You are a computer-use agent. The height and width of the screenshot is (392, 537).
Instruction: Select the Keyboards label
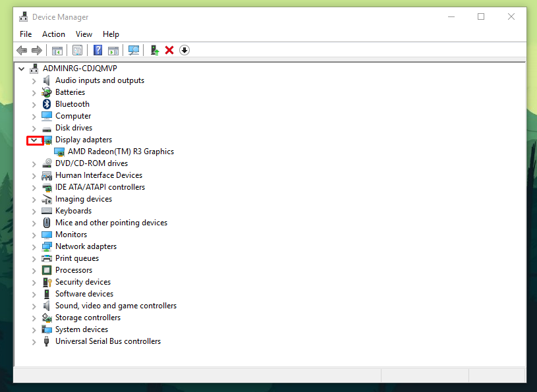pyautogui.click(x=73, y=211)
